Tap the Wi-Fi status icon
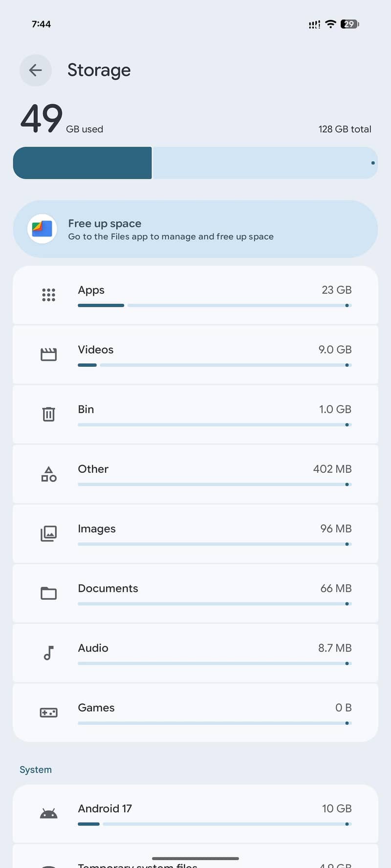This screenshot has height=868, width=391. (x=331, y=24)
